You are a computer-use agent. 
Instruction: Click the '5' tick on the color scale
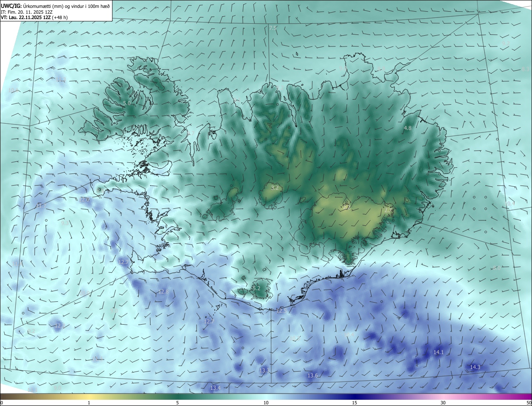[x=177, y=403]
